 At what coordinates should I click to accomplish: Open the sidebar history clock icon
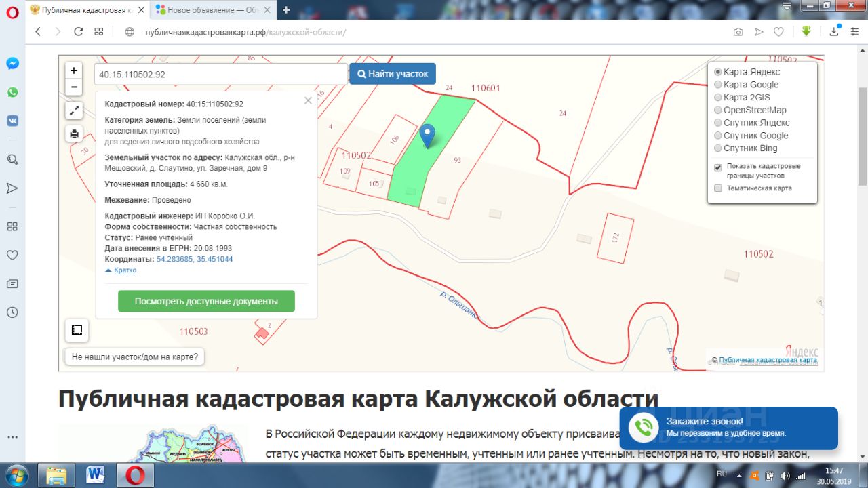click(12, 312)
